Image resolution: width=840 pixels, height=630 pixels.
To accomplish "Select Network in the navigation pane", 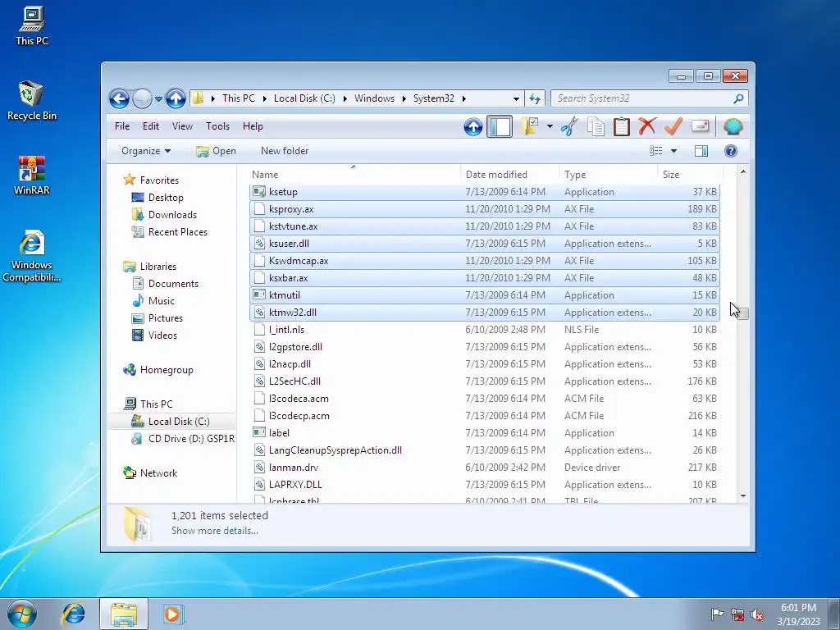I will (158, 473).
